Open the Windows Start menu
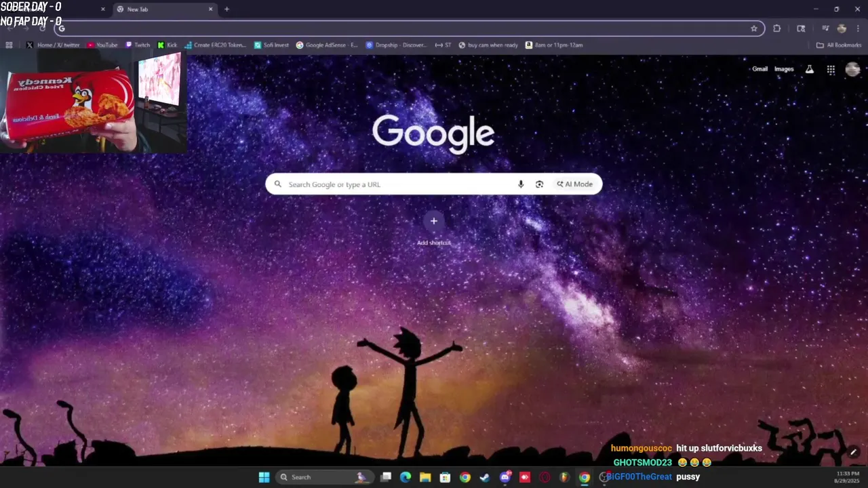Viewport: 868px width, 488px height. click(x=264, y=477)
